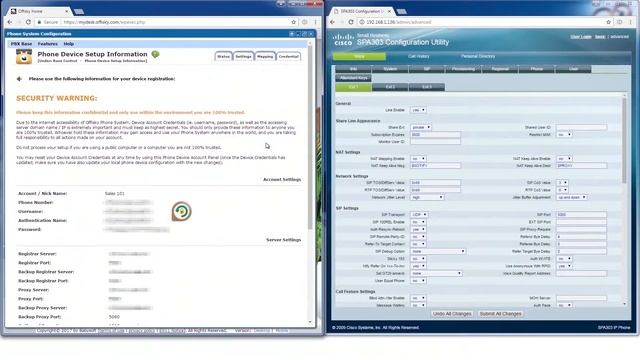This screenshot has width=640, height=360.
Task: Click the green help bubble beside page title
Action: pos(155,54)
